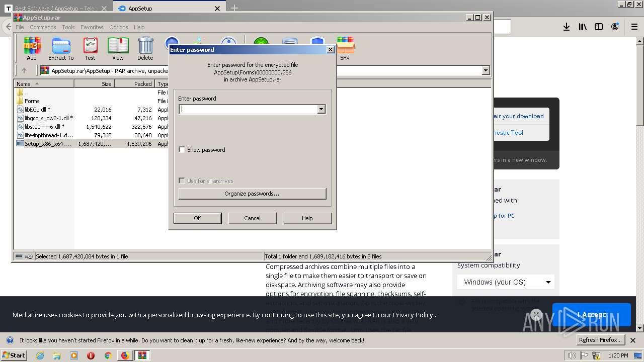This screenshot has height=362, width=644.
Task: Click the SFX toolbar icon
Action: (x=345, y=49)
